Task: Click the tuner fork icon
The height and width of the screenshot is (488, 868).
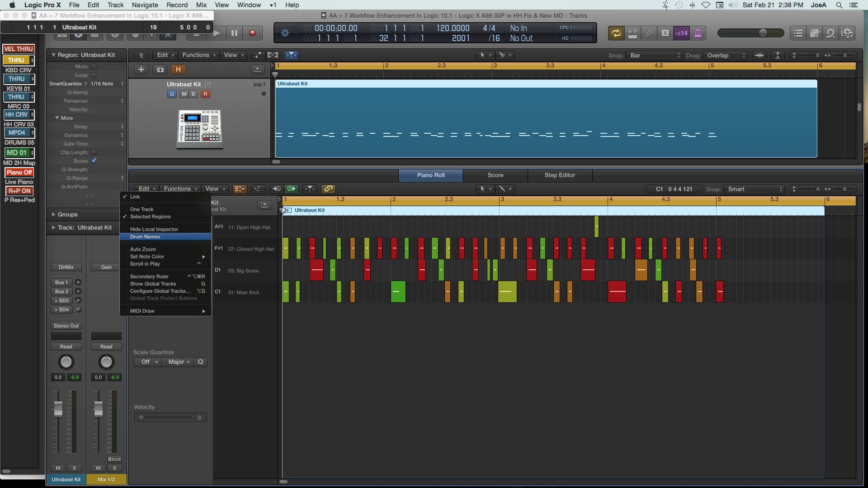Action: pos(649,33)
